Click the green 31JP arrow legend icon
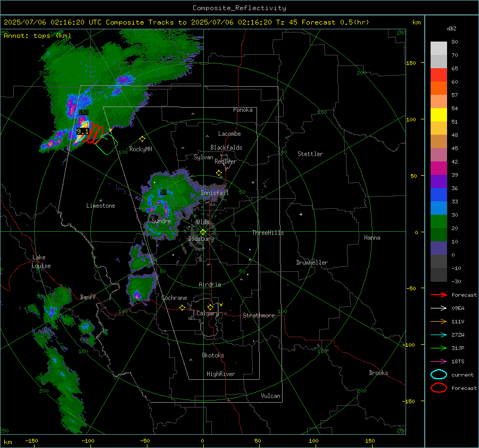The image size is (479, 448). [439, 348]
